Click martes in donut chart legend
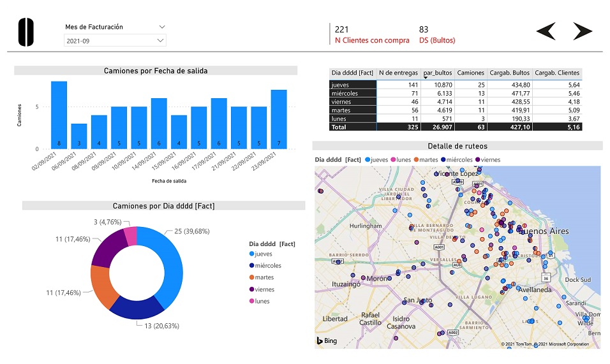The height and width of the screenshot is (364, 610). (262, 277)
